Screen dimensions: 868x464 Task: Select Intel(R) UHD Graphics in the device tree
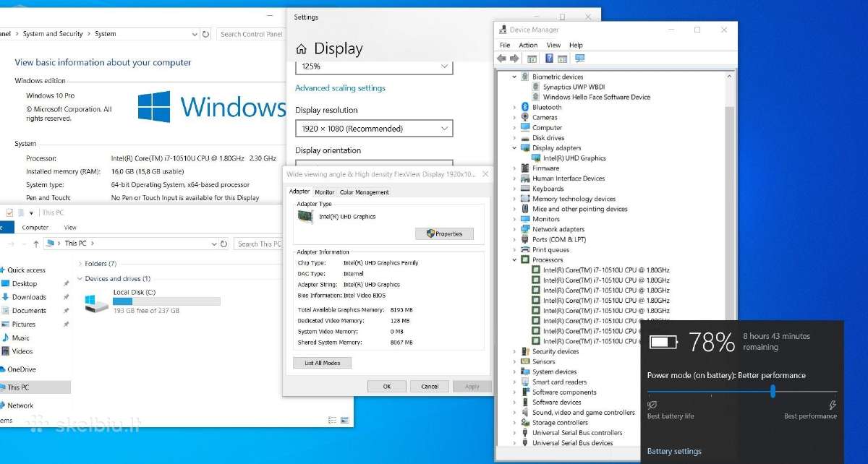574,158
